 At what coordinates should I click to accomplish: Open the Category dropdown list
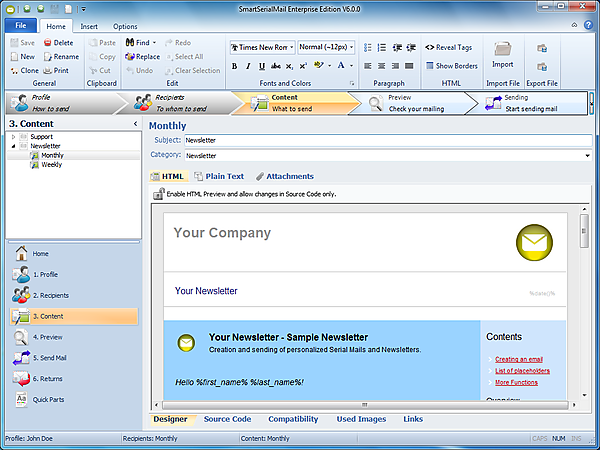[587, 156]
